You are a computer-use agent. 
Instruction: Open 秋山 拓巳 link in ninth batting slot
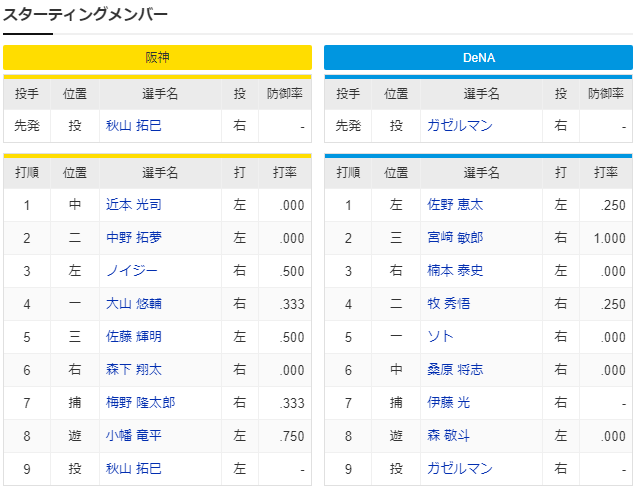133,468
